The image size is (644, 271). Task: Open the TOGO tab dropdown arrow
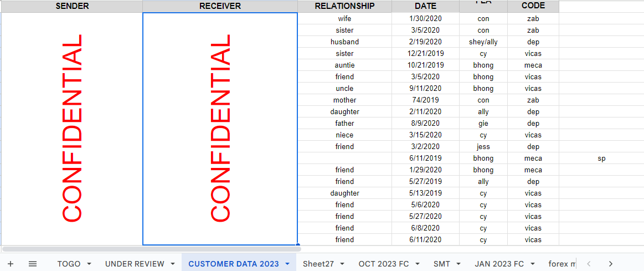[89, 264]
